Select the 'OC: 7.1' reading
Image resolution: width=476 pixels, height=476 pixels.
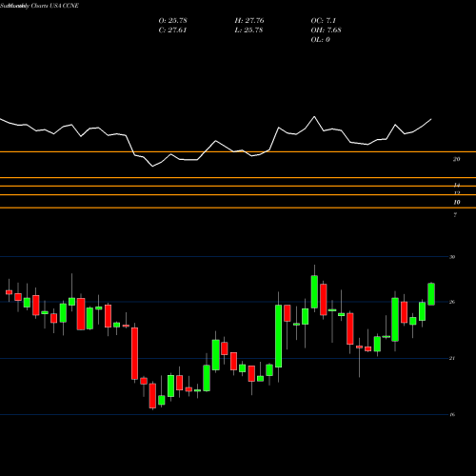[323, 21]
